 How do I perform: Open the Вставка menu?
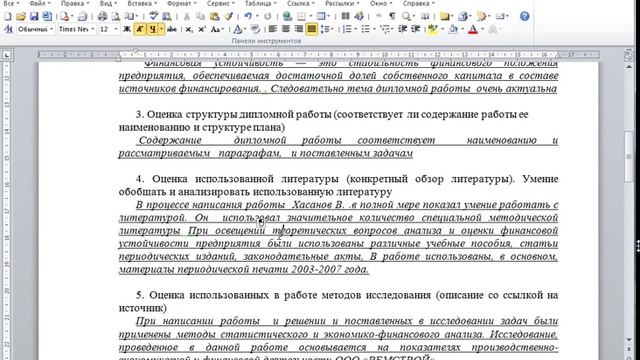(142, 3)
